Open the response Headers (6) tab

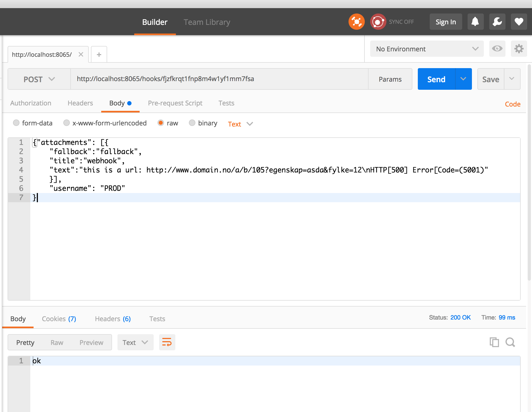click(113, 319)
